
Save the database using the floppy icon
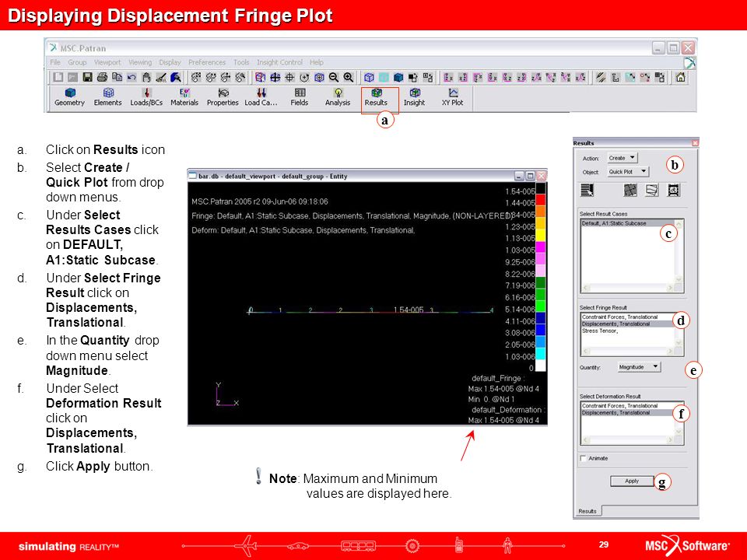pos(87,77)
